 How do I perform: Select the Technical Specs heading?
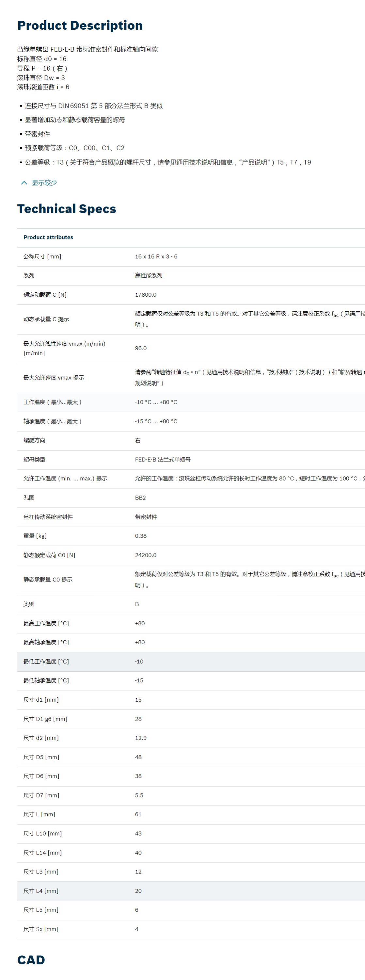tap(67, 208)
